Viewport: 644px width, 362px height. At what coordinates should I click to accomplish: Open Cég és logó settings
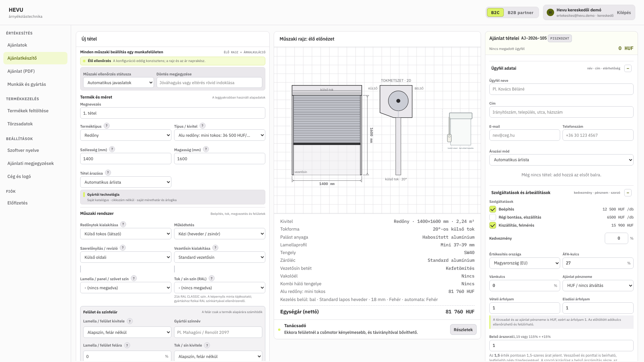(x=35, y=176)
